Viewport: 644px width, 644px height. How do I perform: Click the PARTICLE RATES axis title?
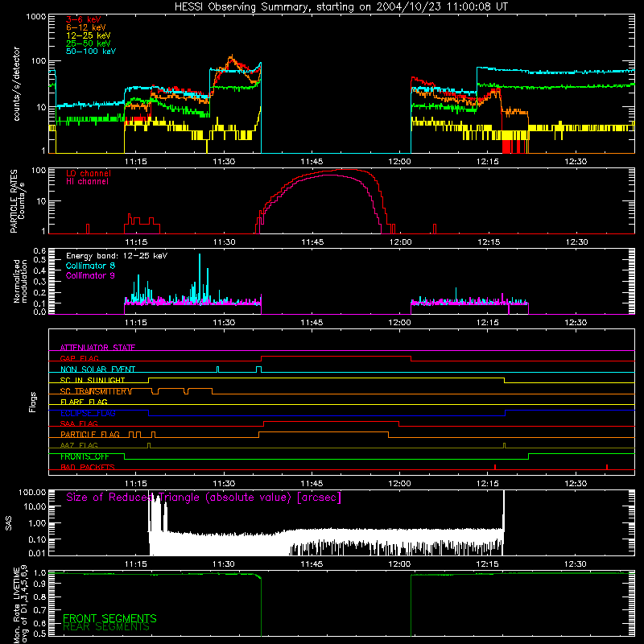pyautogui.click(x=17, y=201)
